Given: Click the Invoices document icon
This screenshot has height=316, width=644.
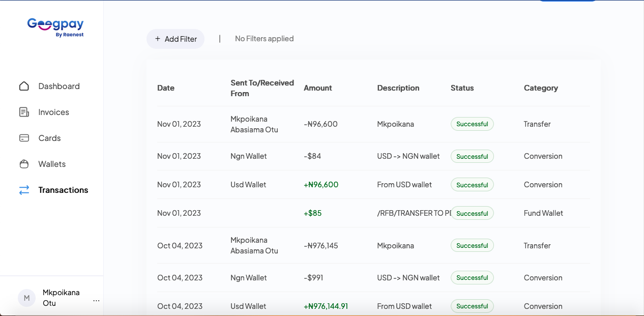Looking at the screenshot, I should coord(24,112).
